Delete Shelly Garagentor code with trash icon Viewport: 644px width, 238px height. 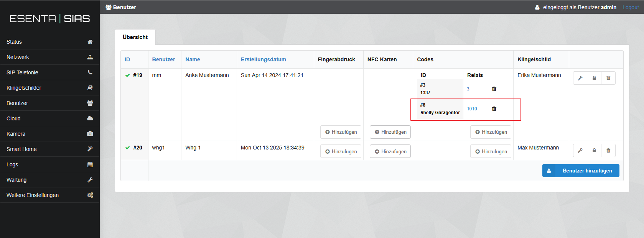[494, 109]
